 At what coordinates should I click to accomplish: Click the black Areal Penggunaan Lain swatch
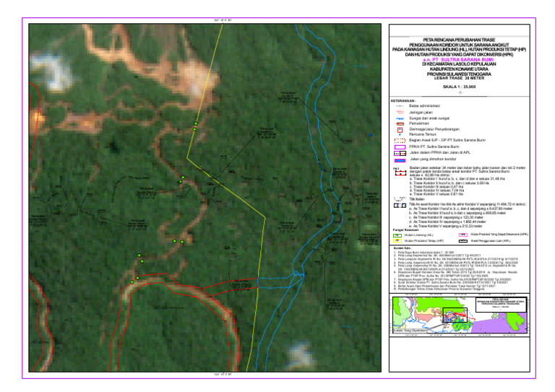(x=463, y=240)
